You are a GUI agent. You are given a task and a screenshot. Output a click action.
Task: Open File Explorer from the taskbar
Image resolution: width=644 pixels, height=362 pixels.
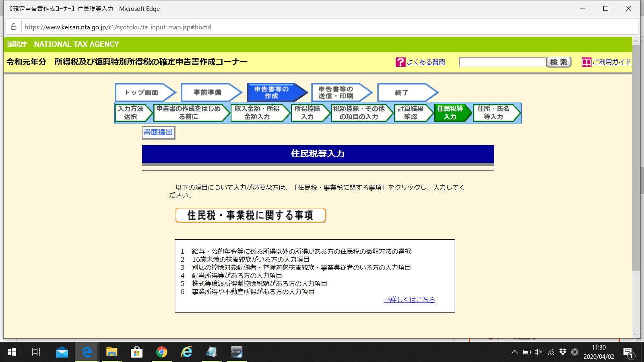(x=111, y=352)
